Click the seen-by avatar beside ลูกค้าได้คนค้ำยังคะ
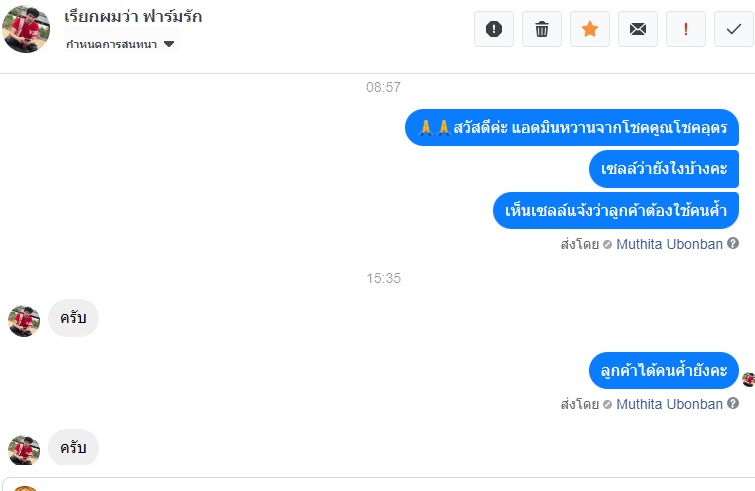The height and width of the screenshot is (491, 755). [x=748, y=380]
